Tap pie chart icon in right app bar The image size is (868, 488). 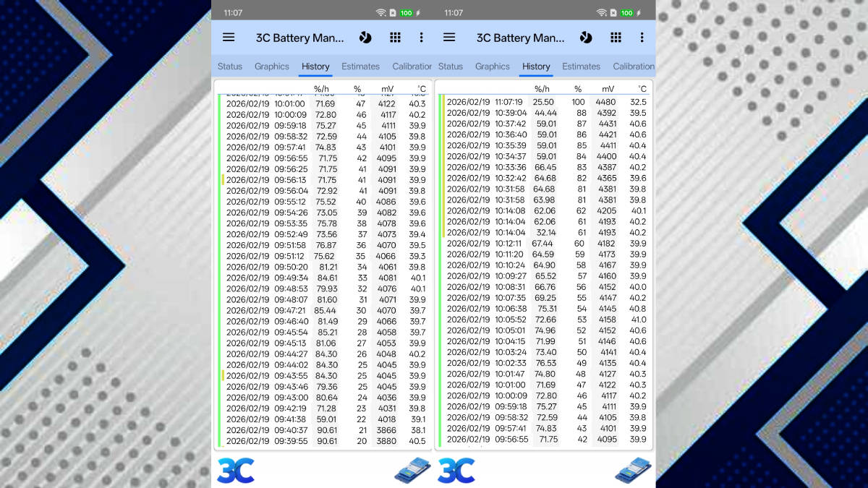coord(586,38)
